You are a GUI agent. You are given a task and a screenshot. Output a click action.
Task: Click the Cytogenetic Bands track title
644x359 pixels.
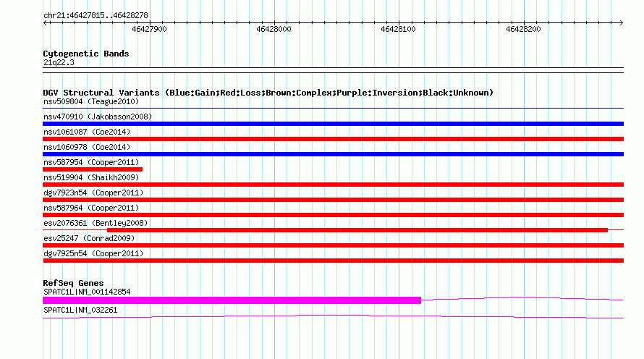click(x=86, y=54)
